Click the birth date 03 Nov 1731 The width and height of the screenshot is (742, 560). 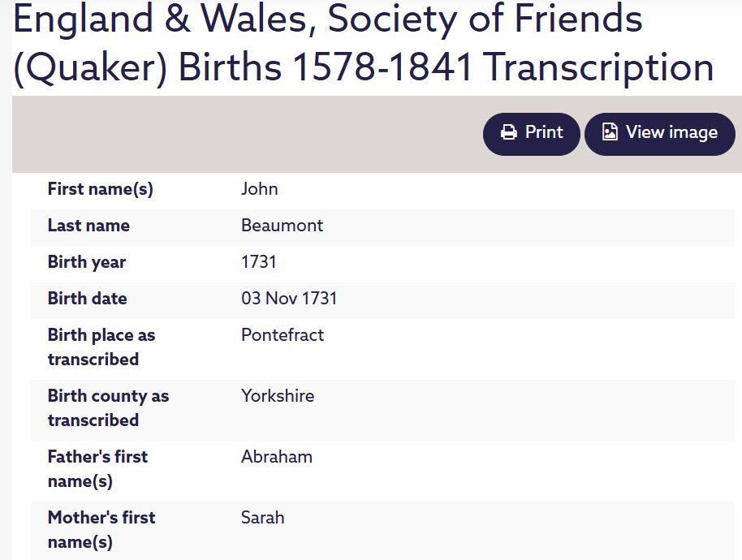pos(289,299)
